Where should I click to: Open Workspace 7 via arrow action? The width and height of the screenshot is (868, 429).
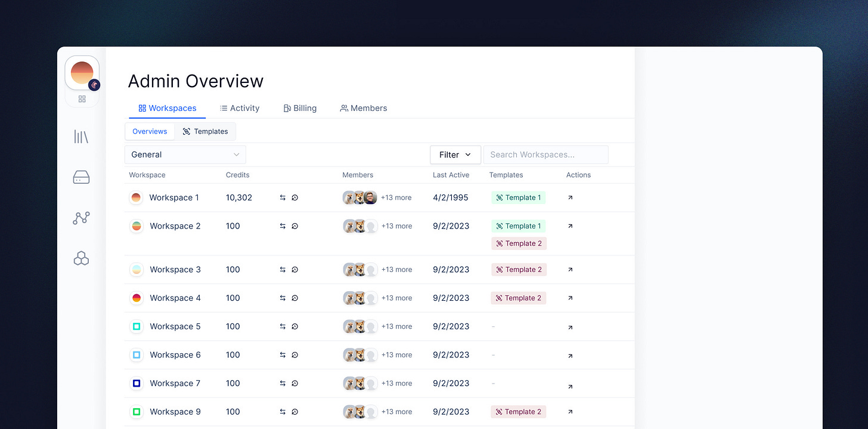click(570, 387)
